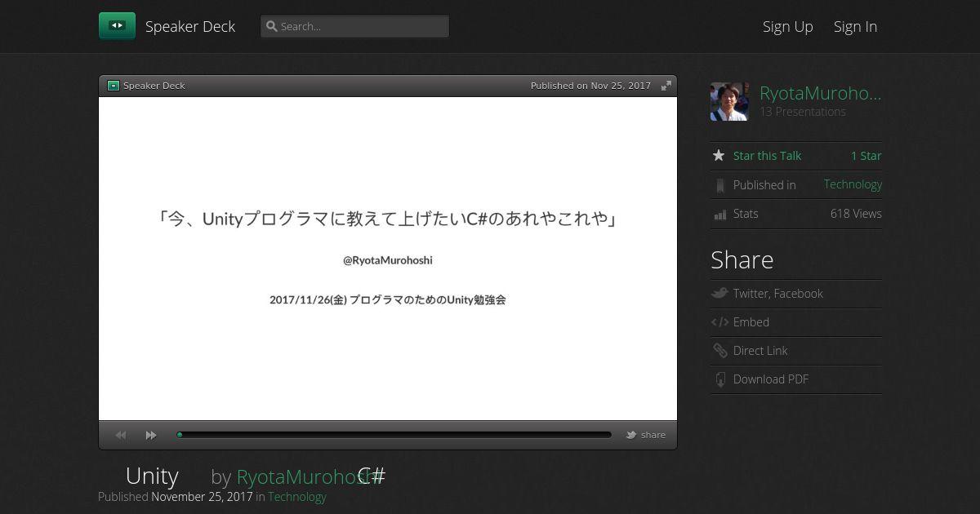Screen dimensions: 980x514
Task: Click Published on Nov 25, 2017 text
Action: (590, 86)
